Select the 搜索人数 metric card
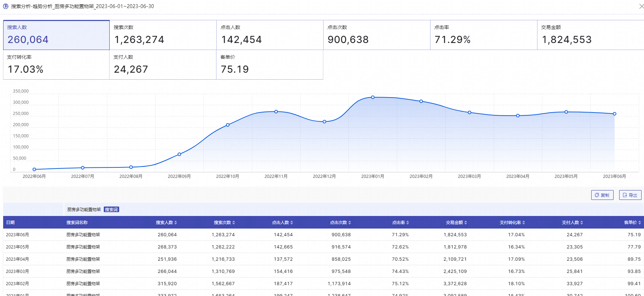The width and height of the screenshot is (644, 296). (56, 35)
